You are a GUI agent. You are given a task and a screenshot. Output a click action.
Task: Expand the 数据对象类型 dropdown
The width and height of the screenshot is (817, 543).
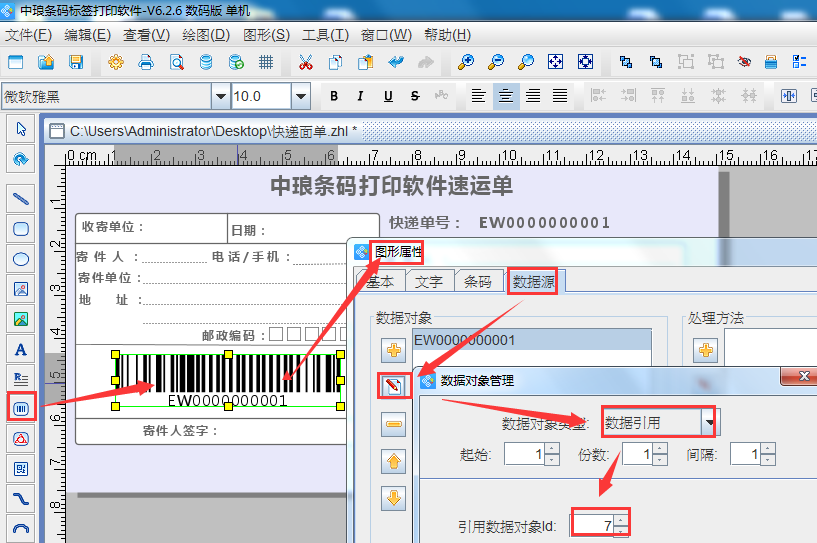coord(710,422)
